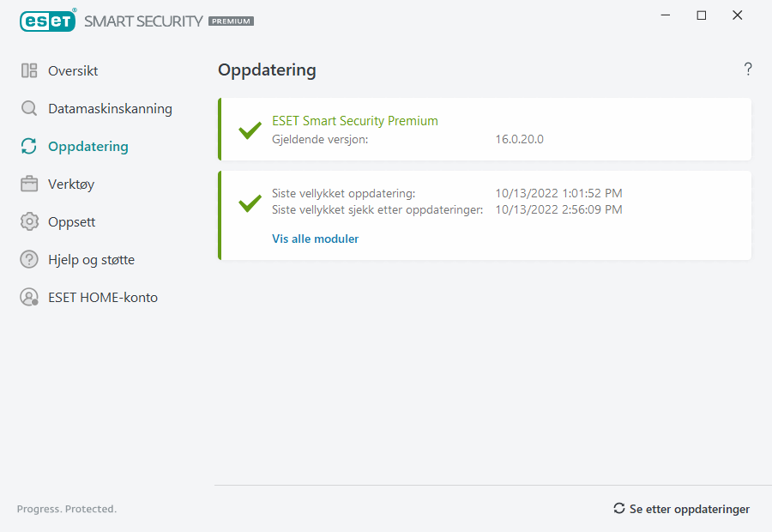Select Datamaskinskanning in the sidebar
Screen dimensions: 772x532
click(x=110, y=109)
